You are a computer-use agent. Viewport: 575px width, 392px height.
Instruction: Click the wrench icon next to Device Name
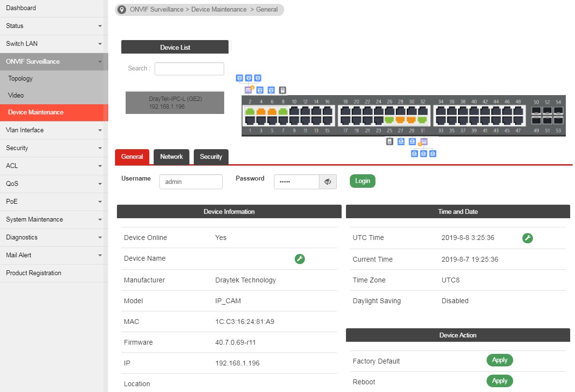pos(300,259)
